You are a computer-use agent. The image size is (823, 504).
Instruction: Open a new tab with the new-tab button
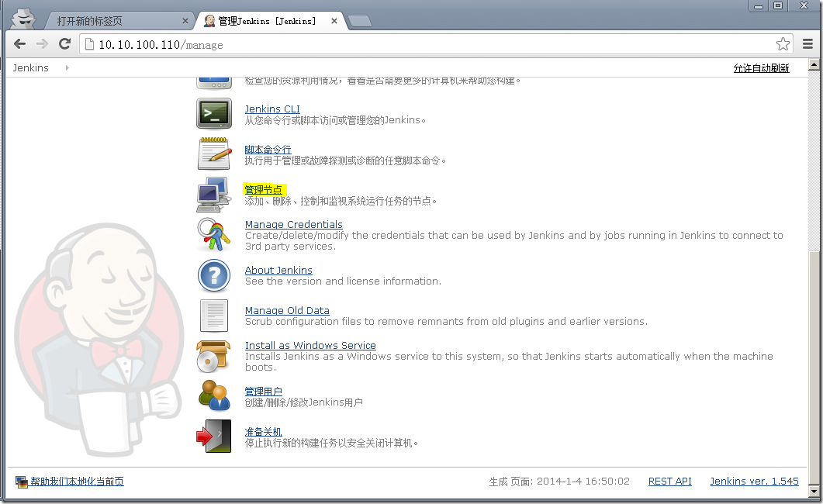[360, 21]
